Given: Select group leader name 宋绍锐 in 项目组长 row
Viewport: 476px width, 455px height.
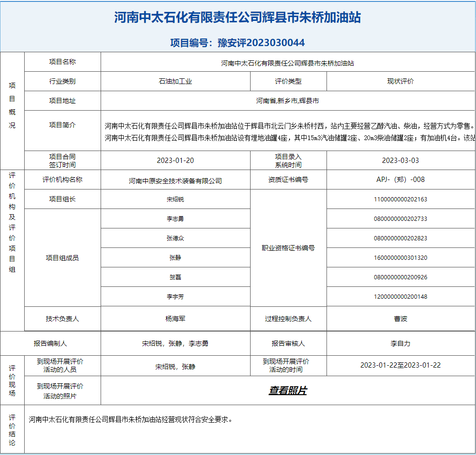Looking at the screenshot, I should coord(175,199).
